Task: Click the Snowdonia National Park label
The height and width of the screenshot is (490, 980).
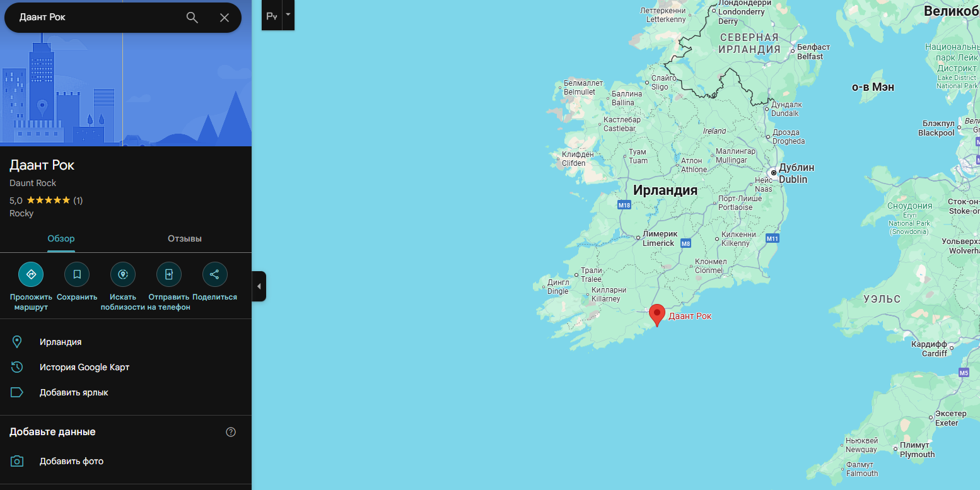Action: pyautogui.click(x=909, y=219)
